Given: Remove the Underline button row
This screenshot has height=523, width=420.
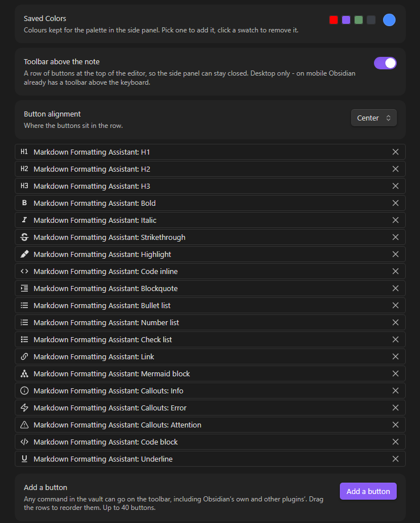Looking at the screenshot, I should [x=396, y=459].
